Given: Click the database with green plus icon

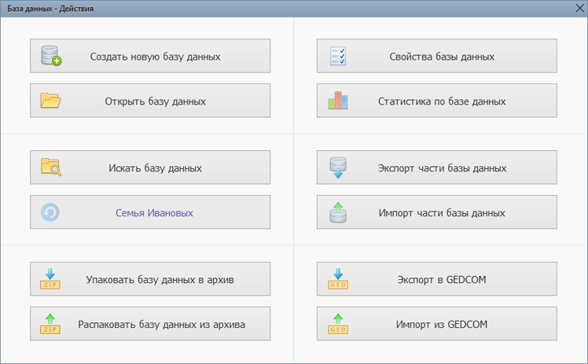Looking at the screenshot, I should pyautogui.click(x=51, y=56).
